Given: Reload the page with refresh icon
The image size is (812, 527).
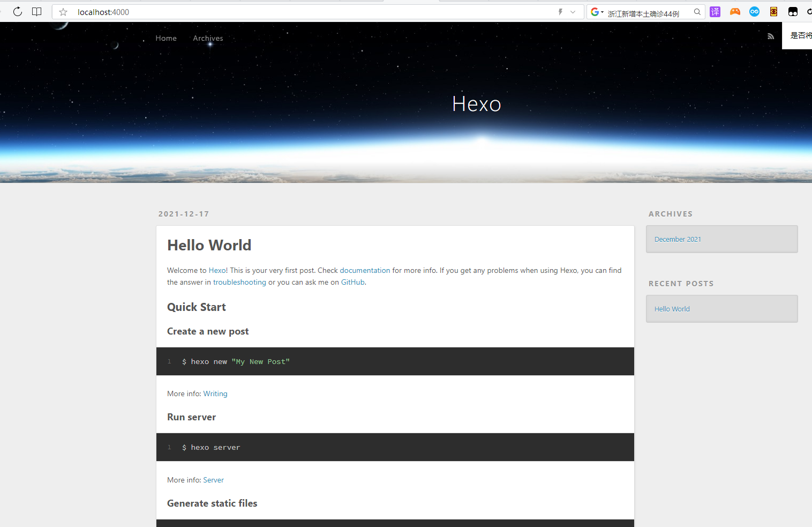Looking at the screenshot, I should point(18,12).
